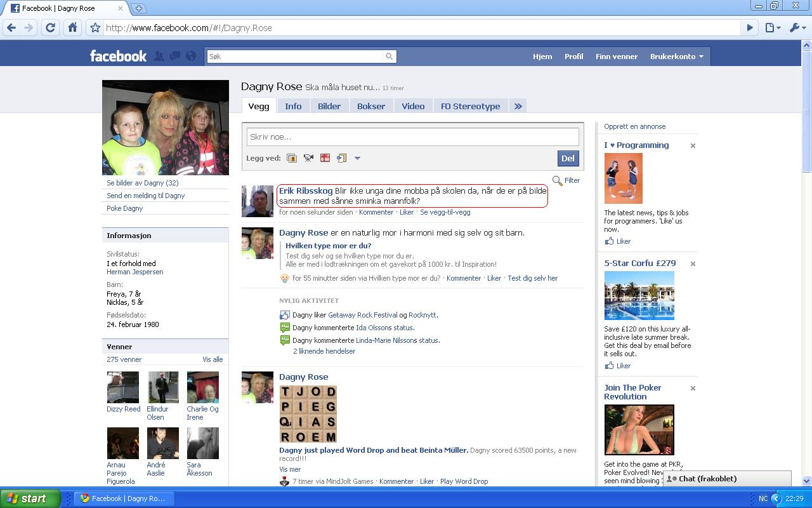Switch to the Bokser tab
812x508 pixels.
371,106
